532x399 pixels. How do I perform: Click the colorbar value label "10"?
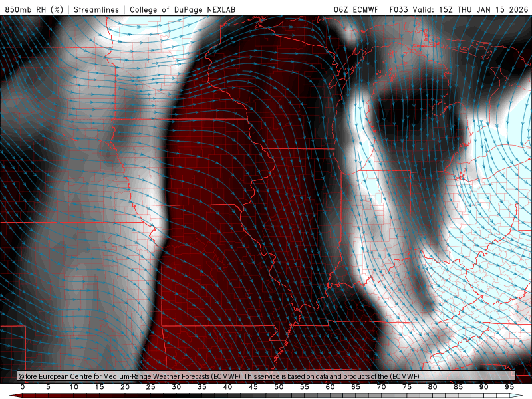coord(74,387)
